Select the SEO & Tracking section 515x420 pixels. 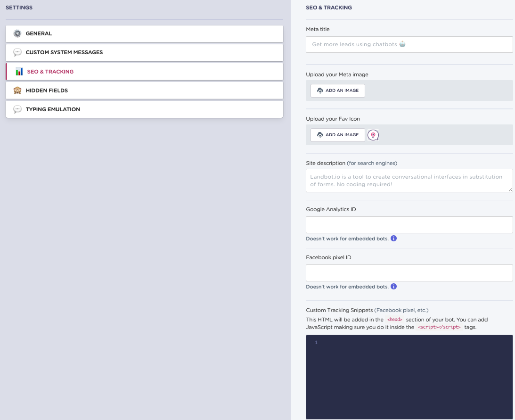pyautogui.click(x=144, y=72)
